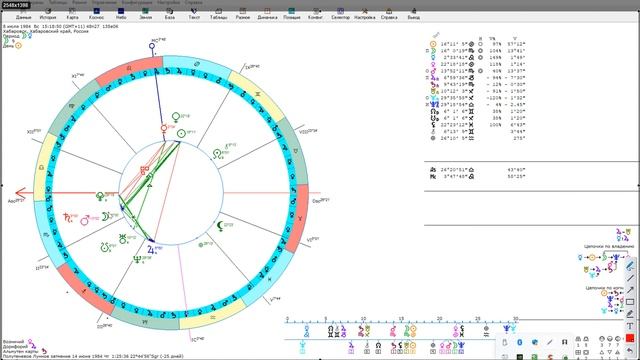Click the Выход exit icon
The width and height of the screenshot is (640, 360).
tap(413, 14)
